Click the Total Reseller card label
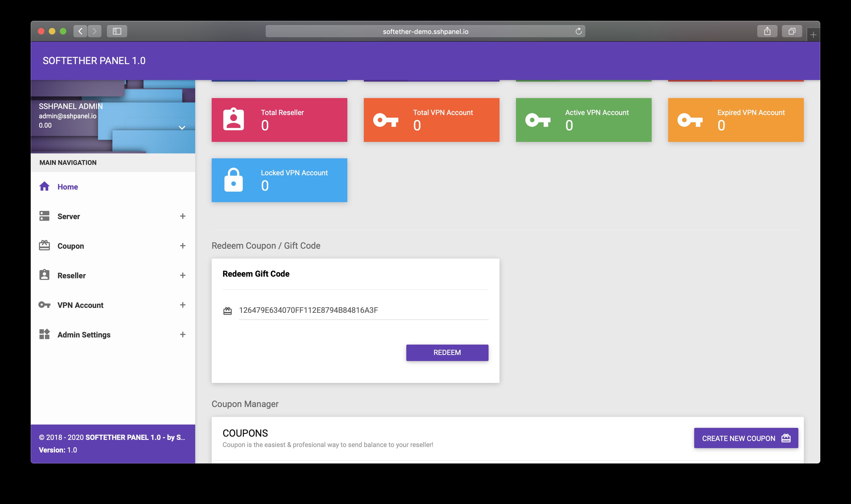 coord(282,112)
